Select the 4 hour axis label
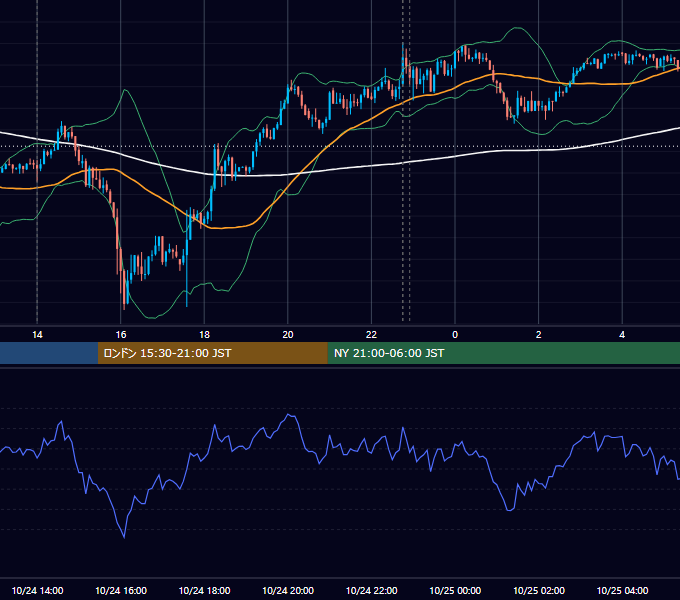The width and height of the screenshot is (680, 600). (x=622, y=335)
